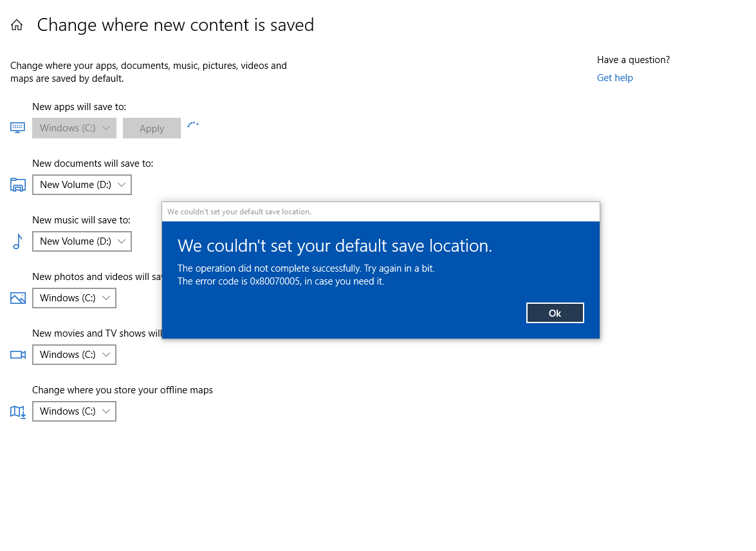Expand the music save location dropdown
This screenshot has height=551, width=756.
point(82,241)
